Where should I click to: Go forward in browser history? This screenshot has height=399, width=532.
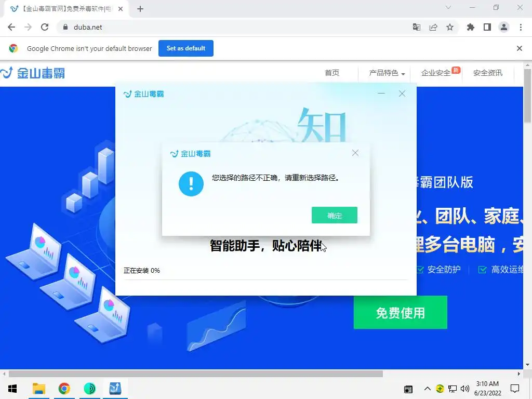tap(28, 27)
